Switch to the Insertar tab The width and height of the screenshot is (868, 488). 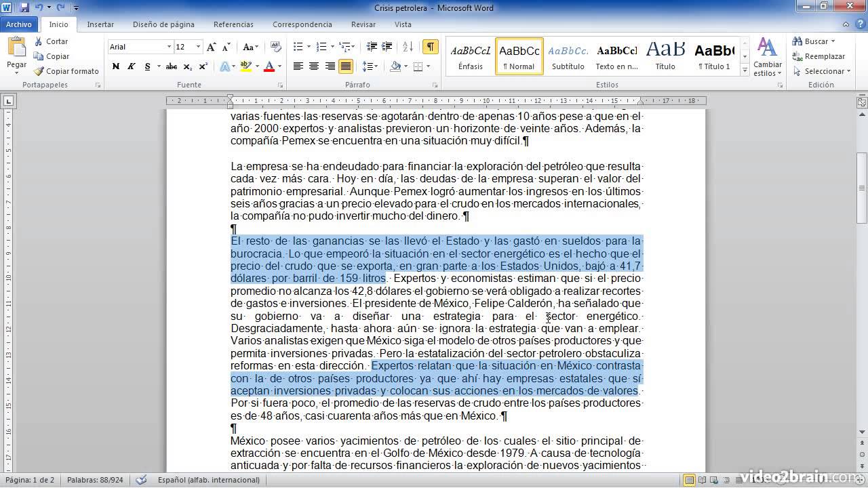[100, 24]
